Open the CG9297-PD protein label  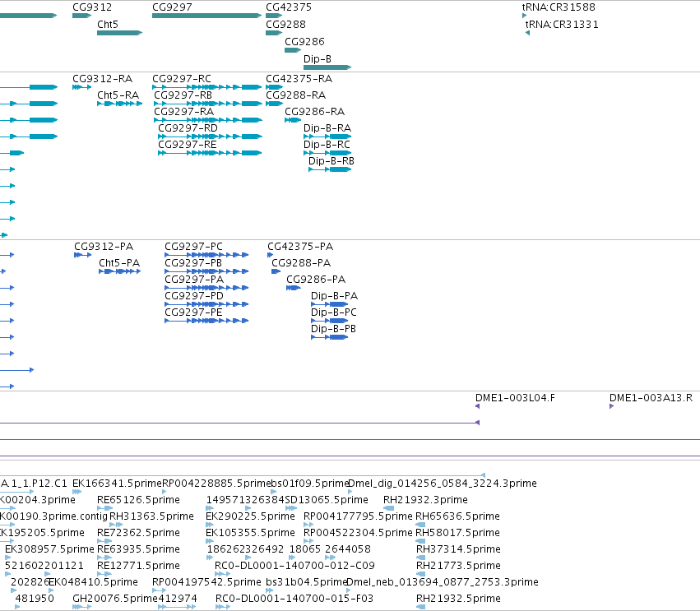pyautogui.click(x=194, y=296)
